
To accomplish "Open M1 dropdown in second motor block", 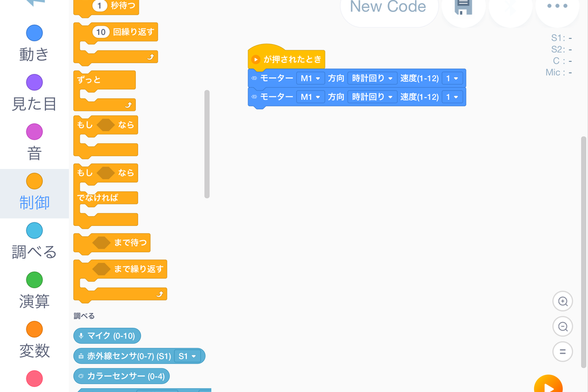I will click(x=311, y=97).
